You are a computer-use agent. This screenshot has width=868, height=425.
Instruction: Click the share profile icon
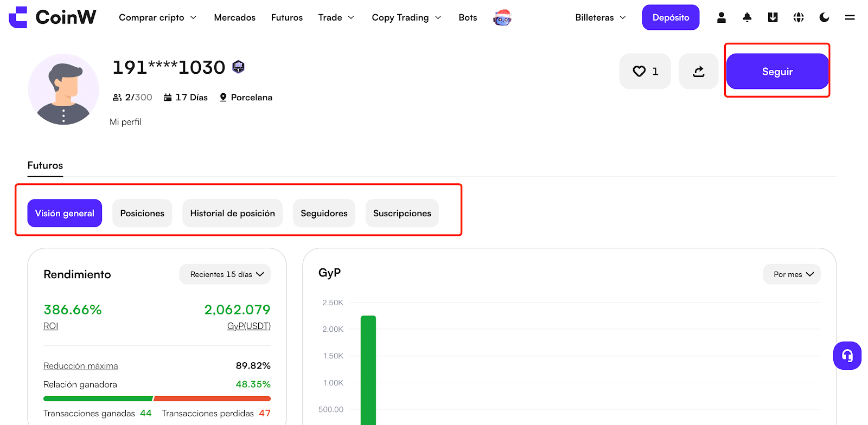tap(698, 72)
